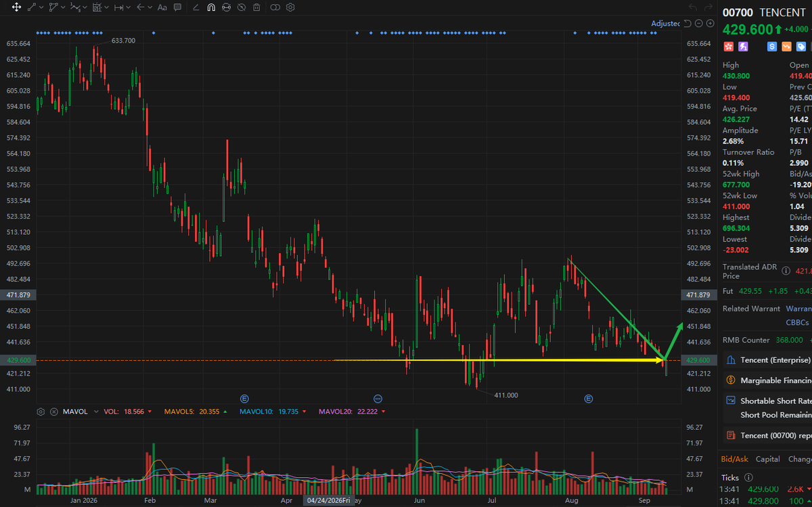The height and width of the screenshot is (507, 812).
Task: Click the purple lightning Level 1 badge
Action: point(743,47)
